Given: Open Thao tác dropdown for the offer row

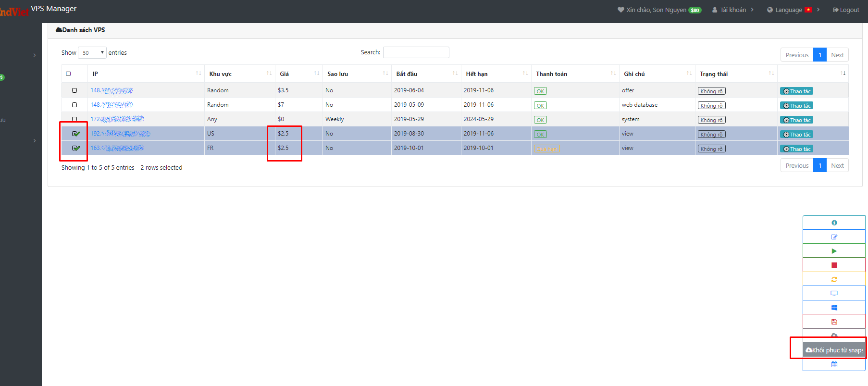Looking at the screenshot, I should 796,91.
